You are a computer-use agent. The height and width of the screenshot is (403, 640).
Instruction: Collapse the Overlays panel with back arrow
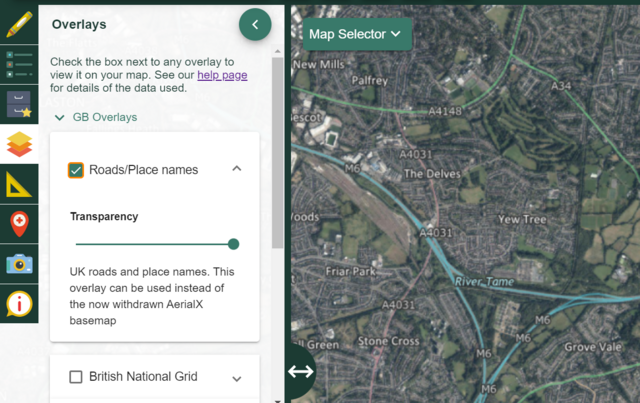coord(255,24)
